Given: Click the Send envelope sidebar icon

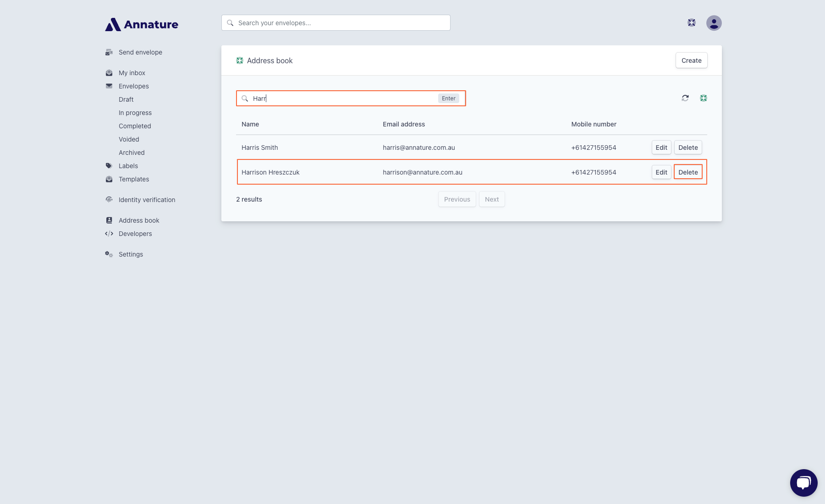Looking at the screenshot, I should [109, 52].
